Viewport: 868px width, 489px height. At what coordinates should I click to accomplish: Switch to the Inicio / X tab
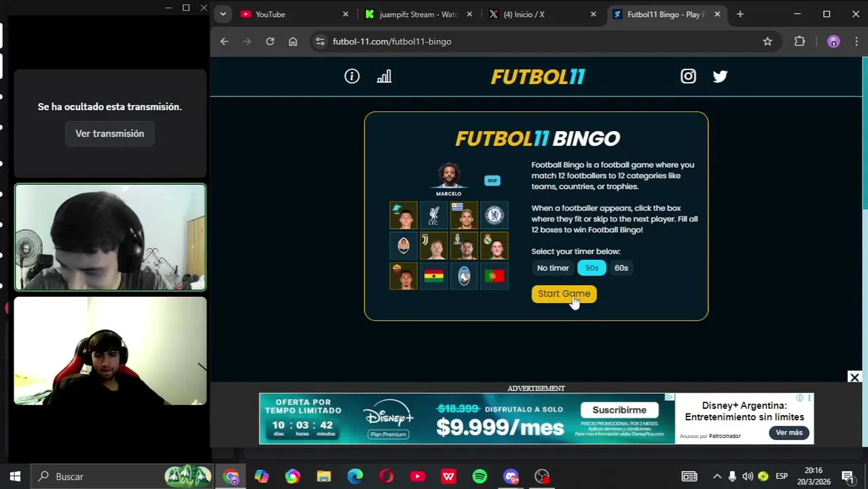(542, 14)
